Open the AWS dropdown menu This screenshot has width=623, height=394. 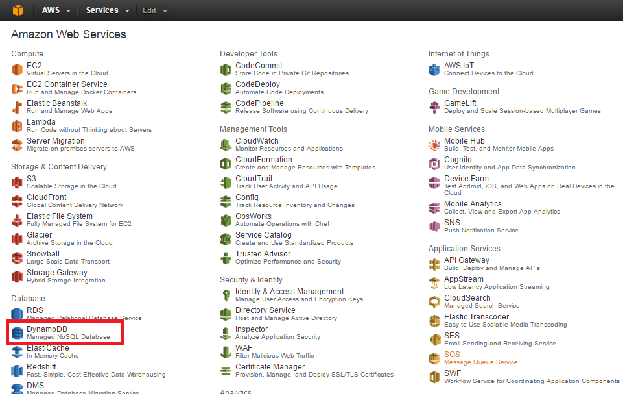click(x=56, y=10)
